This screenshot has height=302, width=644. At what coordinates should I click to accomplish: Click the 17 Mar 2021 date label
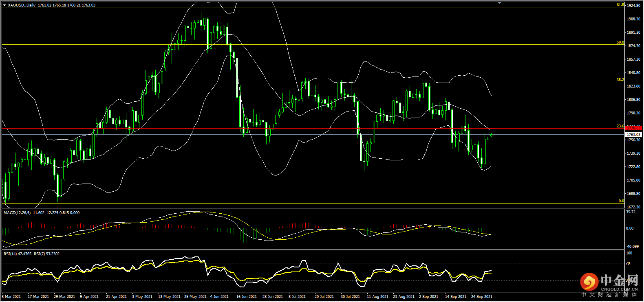[38, 297]
